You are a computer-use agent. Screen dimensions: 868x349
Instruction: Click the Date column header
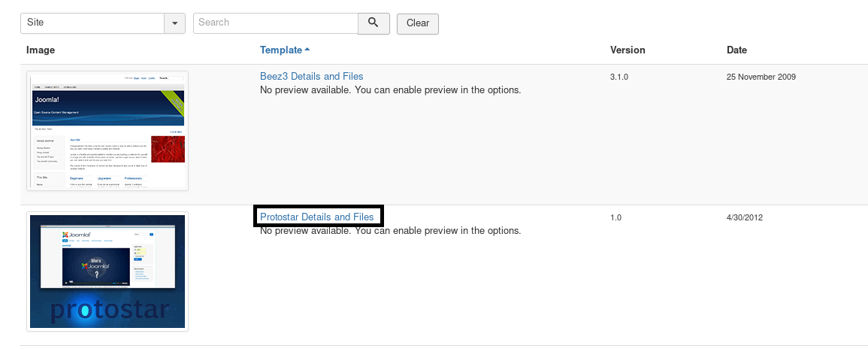(736, 50)
